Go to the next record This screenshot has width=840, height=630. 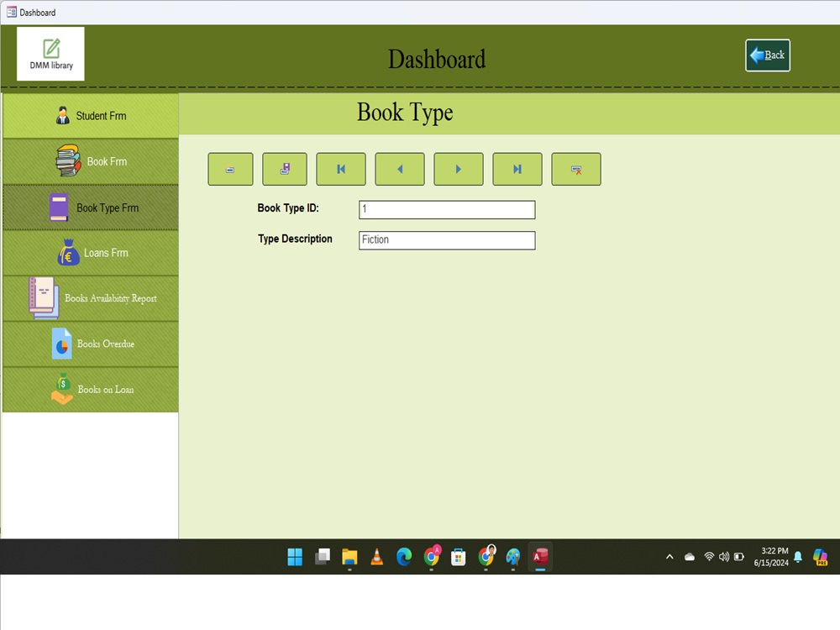[459, 170]
